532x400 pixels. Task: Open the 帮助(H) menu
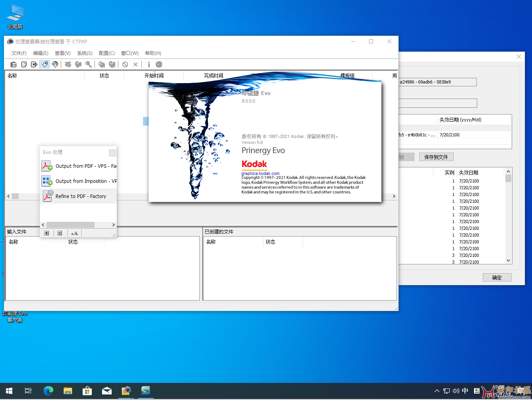pyautogui.click(x=153, y=53)
